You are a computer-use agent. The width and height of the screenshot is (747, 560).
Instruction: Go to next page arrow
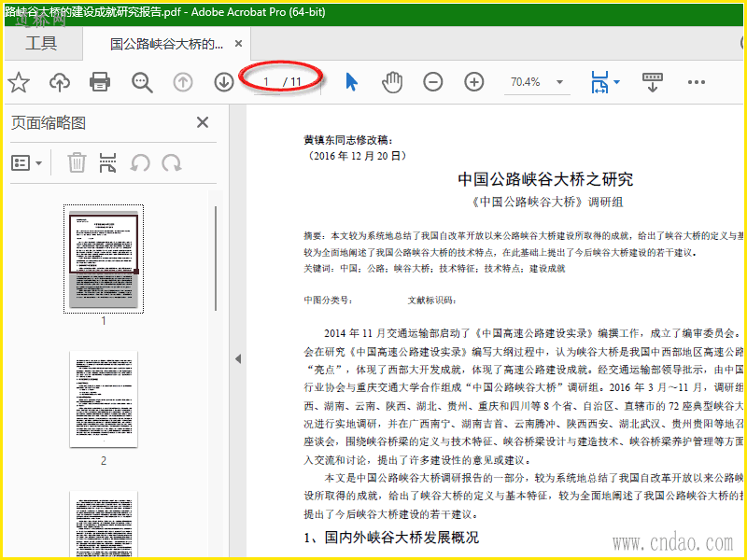pos(223,82)
